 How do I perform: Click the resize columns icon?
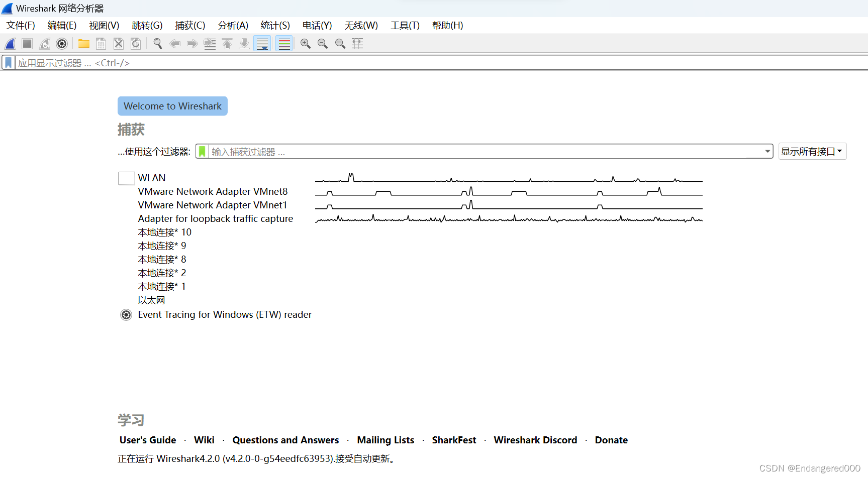click(x=357, y=44)
